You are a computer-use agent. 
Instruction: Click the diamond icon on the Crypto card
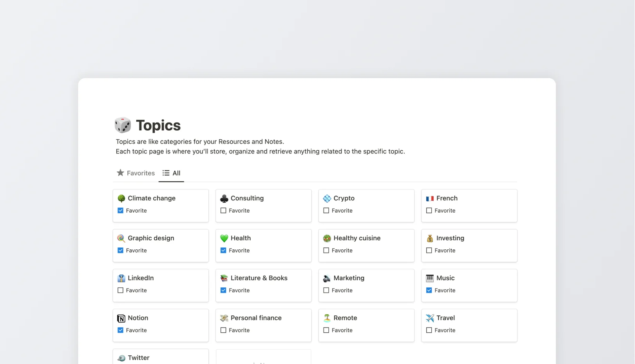tap(327, 198)
